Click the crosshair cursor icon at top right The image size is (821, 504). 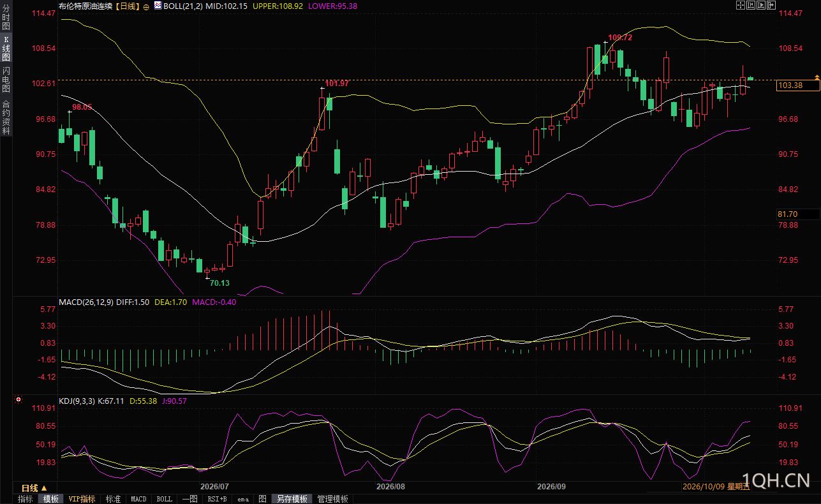[741, 5]
